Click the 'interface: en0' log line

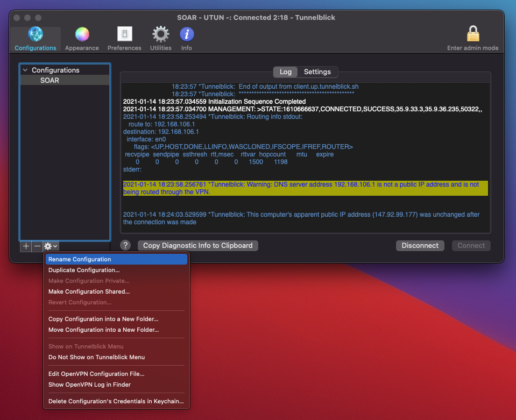[x=146, y=139]
